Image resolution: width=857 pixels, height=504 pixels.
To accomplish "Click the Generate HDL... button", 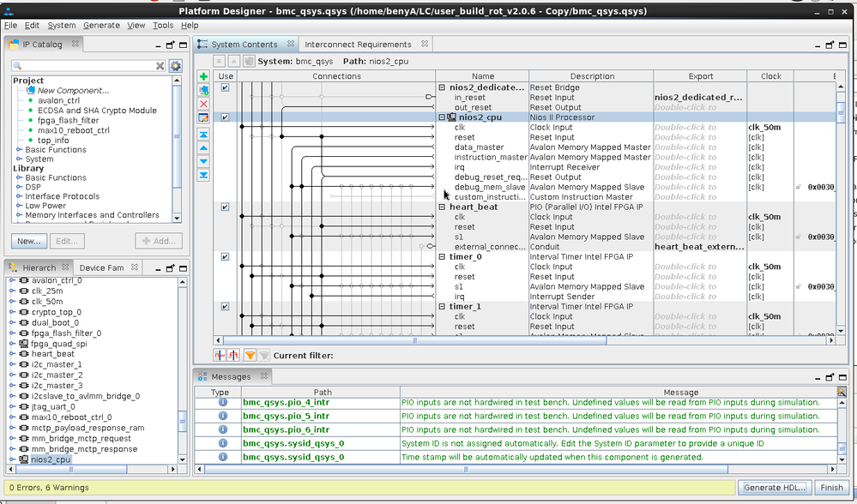I will tap(776, 488).
